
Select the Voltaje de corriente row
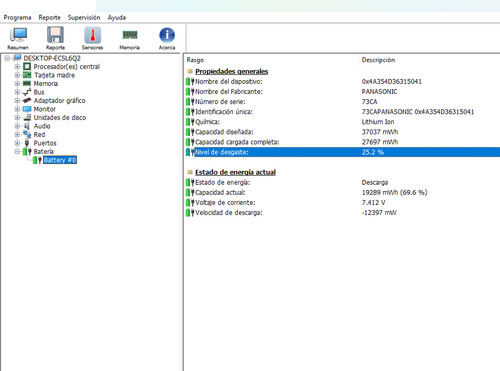pyautogui.click(x=342, y=203)
